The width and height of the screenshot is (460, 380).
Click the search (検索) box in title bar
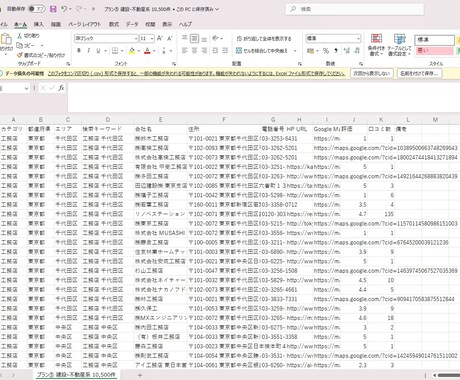click(x=355, y=9)
